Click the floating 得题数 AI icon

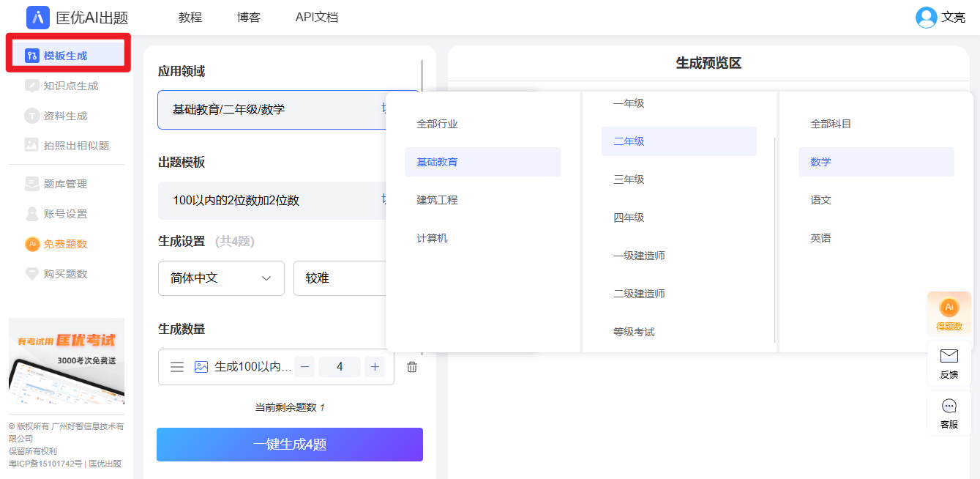(x=949, y=311)
